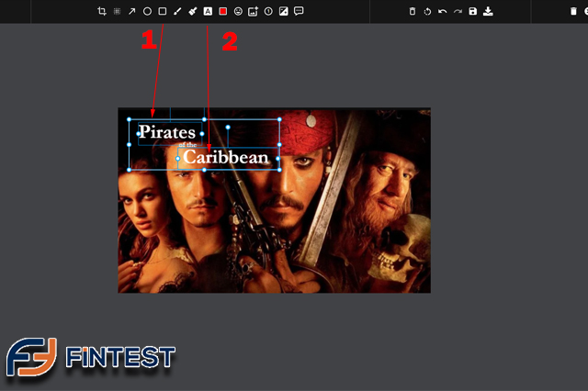Click the Add image icon
588x391 pixels.
(x=254, y=11)
